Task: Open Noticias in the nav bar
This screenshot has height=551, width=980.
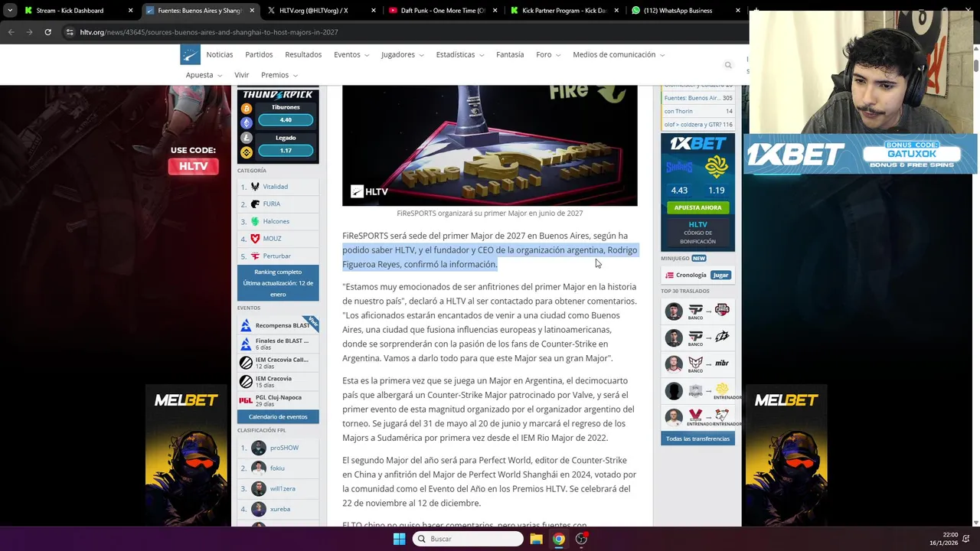Action: pos(220,54)
